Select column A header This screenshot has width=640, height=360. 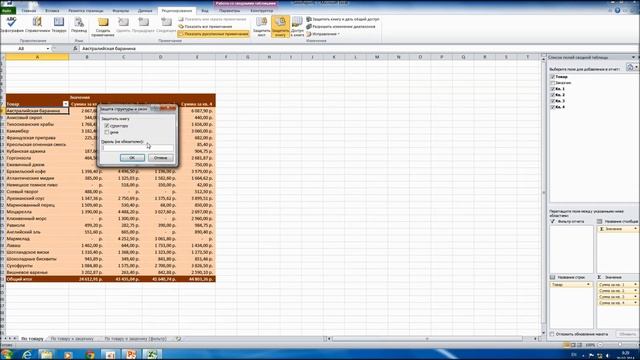pyautogui.click(x=37, y=57)
